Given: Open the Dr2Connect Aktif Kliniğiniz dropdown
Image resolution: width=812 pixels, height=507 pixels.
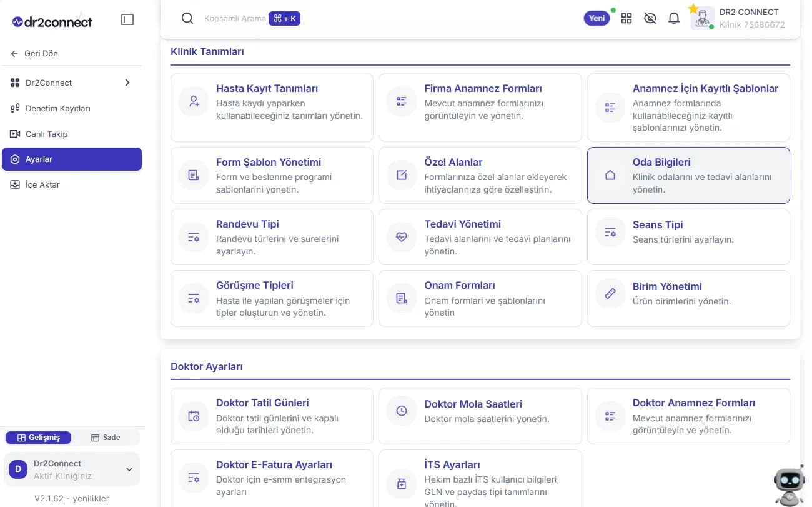Looking at the screenshot, I should [72, 469].
